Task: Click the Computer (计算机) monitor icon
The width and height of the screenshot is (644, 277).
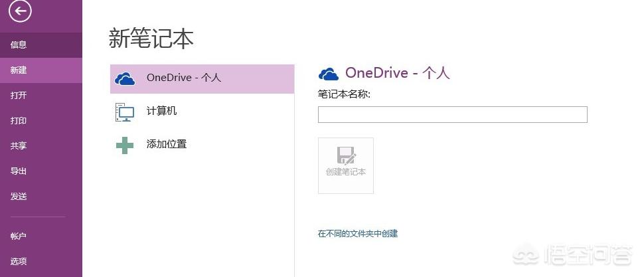Action: (x=125, y=112)
